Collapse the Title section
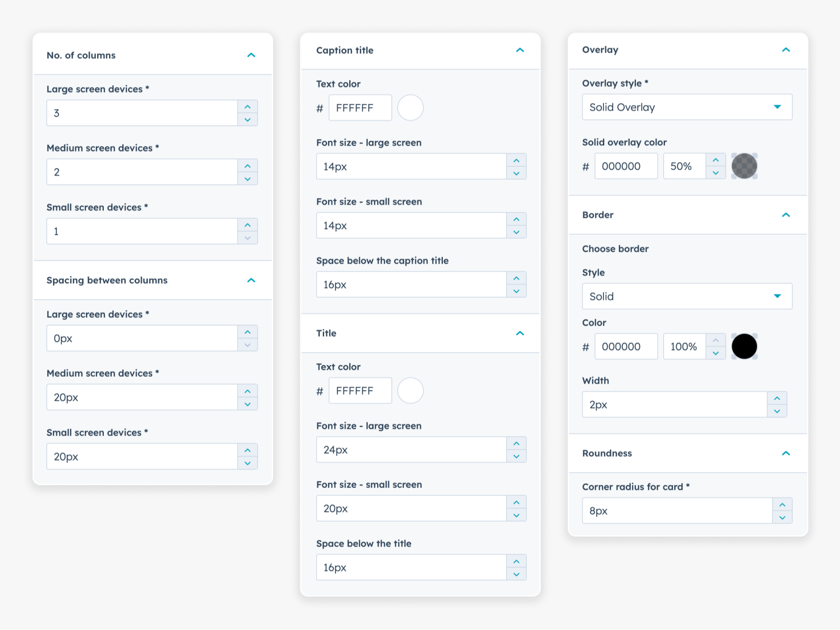Screen dimensions: 840x630 click(x=520, y=333)
